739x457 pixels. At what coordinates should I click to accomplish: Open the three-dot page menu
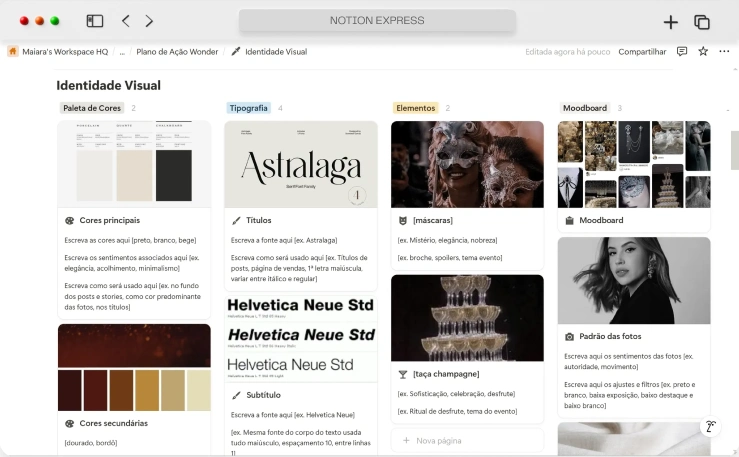coord(724,51)
